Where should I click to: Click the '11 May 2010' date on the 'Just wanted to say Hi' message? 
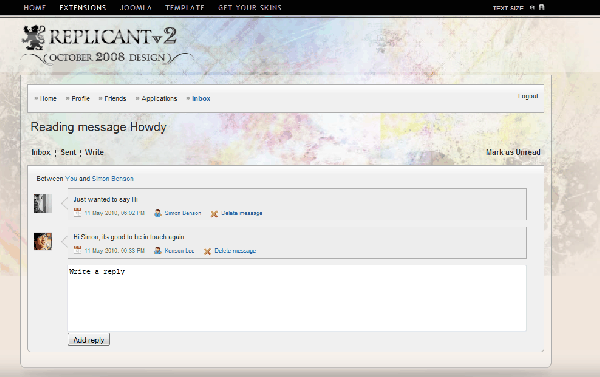(x=115, y=213)
